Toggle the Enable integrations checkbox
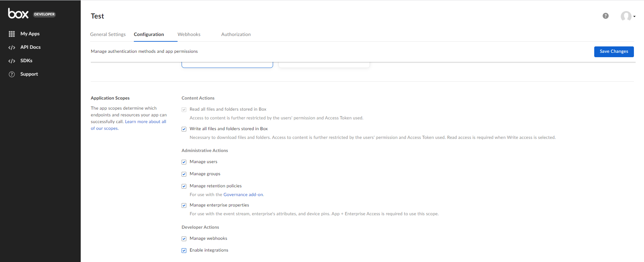Image resolution: width=644 pixels, height=262 pixels. 184,251
